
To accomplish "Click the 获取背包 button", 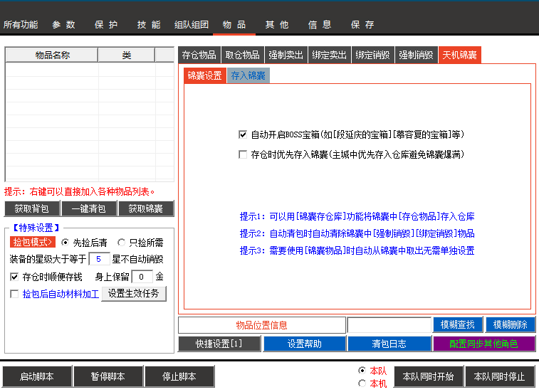I will click(x=32, y=208).
